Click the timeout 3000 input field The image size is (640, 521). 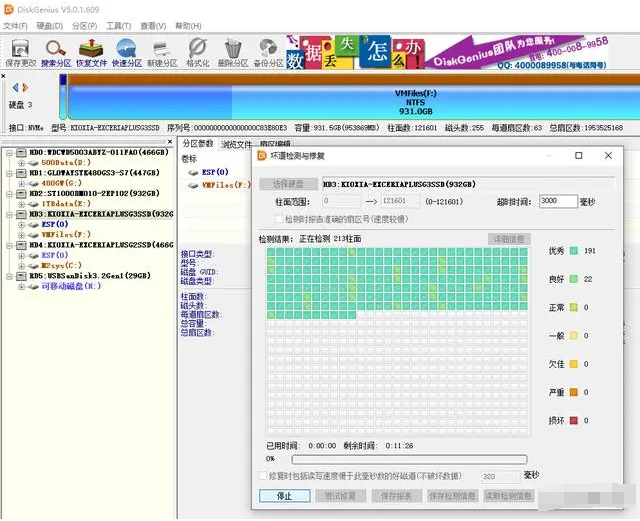(558, 201)
